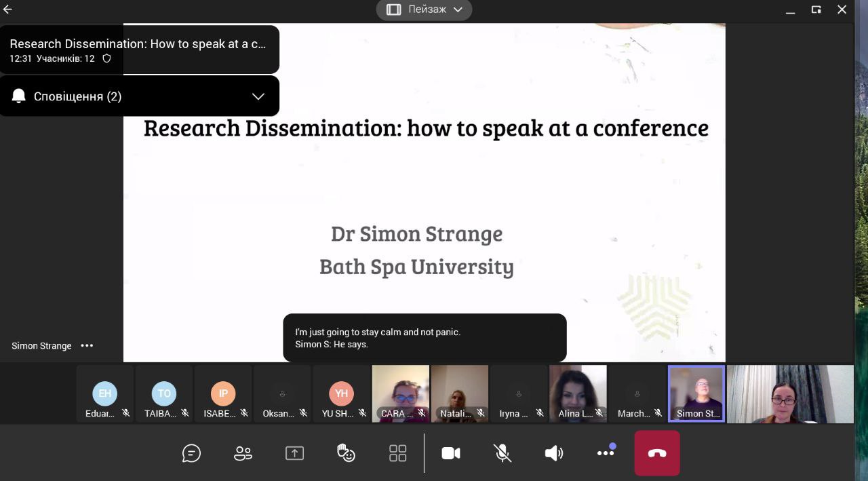Screen dimensions: 868x481
Task: Open the Пейзаж layout dropdown
Action: tap(425, 9)
